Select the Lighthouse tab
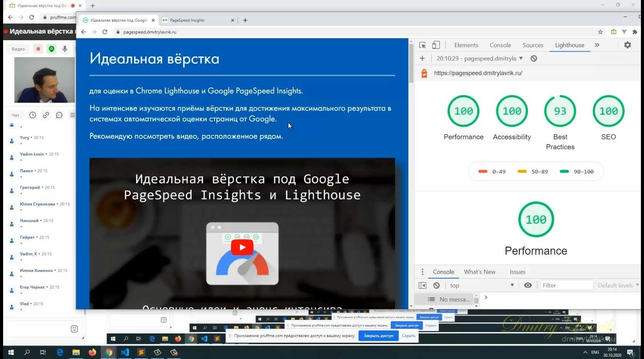 [x=569, y=45]
